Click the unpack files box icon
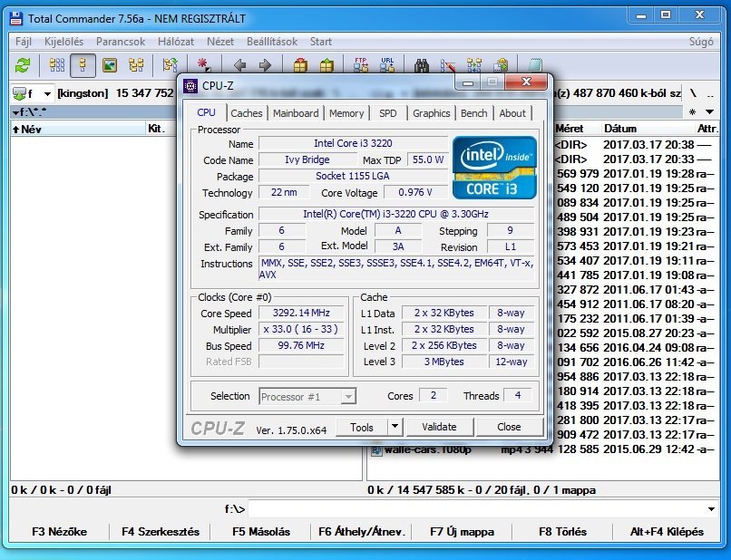The image size is (731, 560). pyautogui.click(x=327, y=64)
